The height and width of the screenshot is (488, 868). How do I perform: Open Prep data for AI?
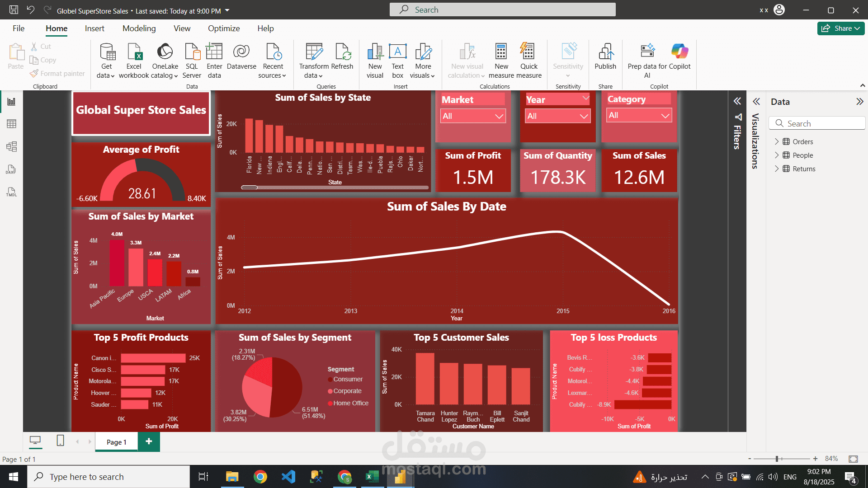(647, 61)
